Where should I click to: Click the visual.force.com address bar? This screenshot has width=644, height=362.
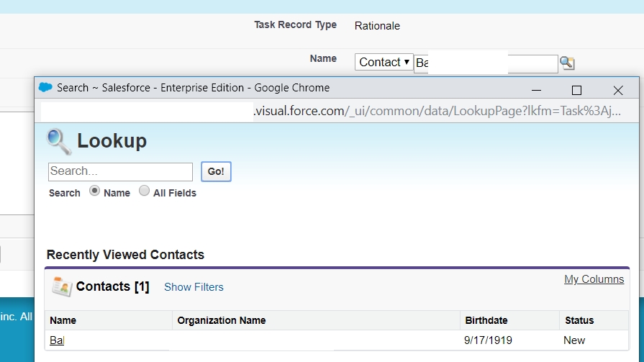(x=432, y=112)
